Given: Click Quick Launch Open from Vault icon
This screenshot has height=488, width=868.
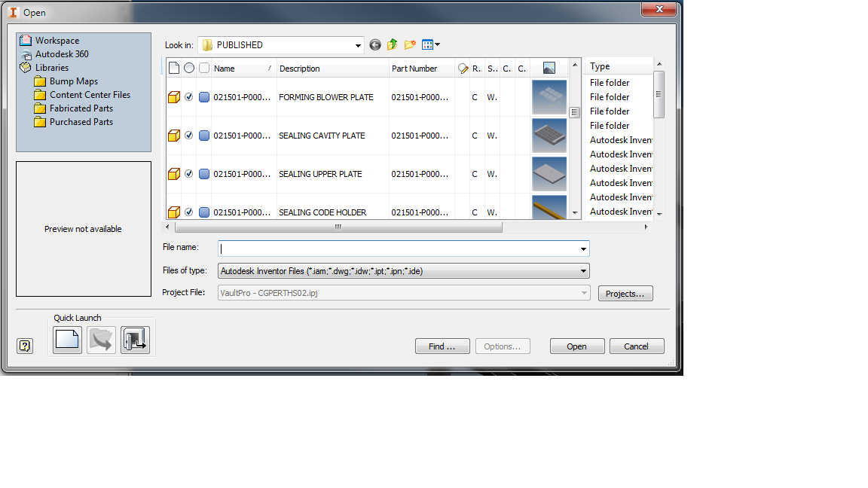Looking at the screenshot, I should pos(101,339).
